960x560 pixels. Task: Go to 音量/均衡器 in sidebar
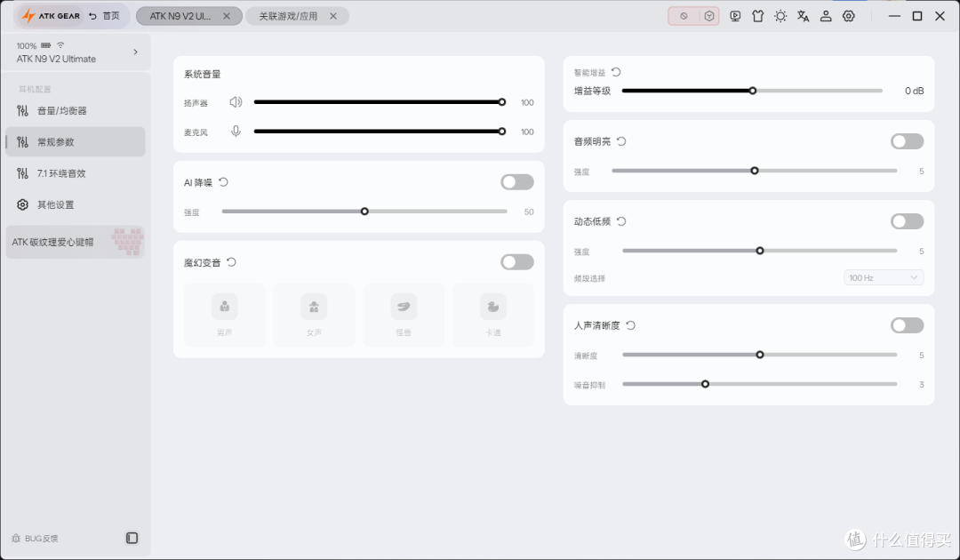[76, 111]
